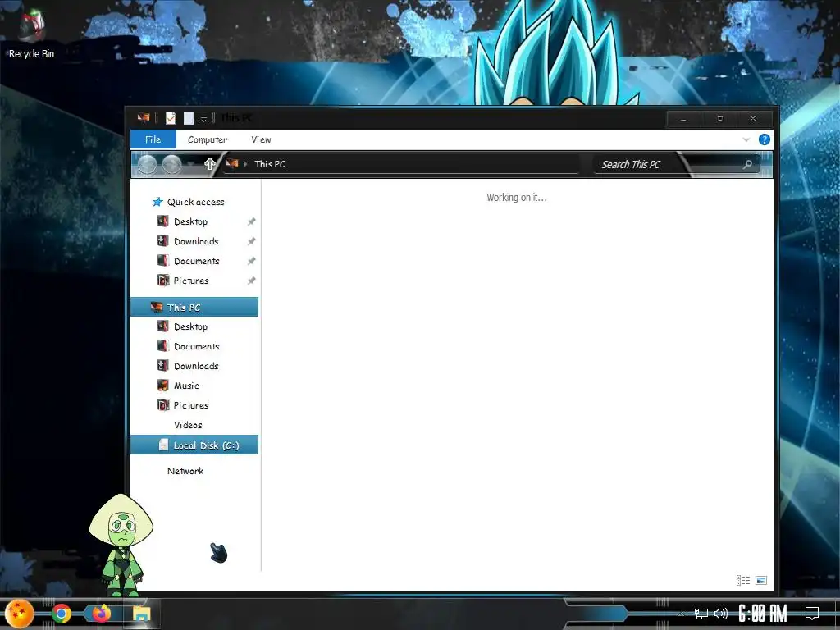The height and width of the screenshot is (630, 840).
Task: Click the title bar system menu icon
Action: (x=143, y=118)
